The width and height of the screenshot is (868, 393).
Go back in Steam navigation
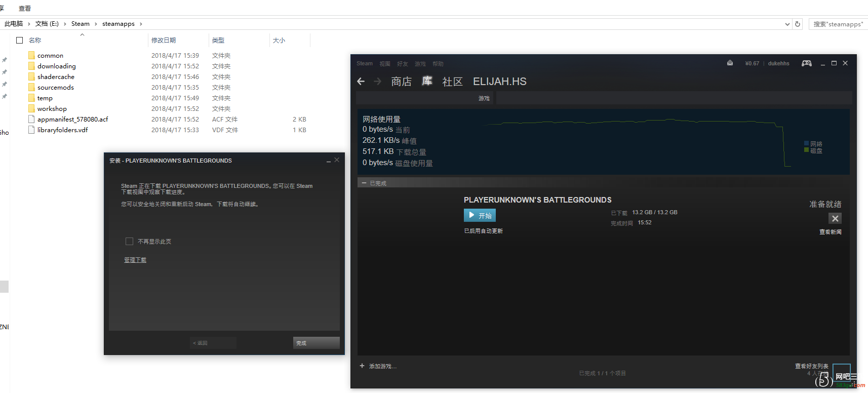(x=361, y=81)
